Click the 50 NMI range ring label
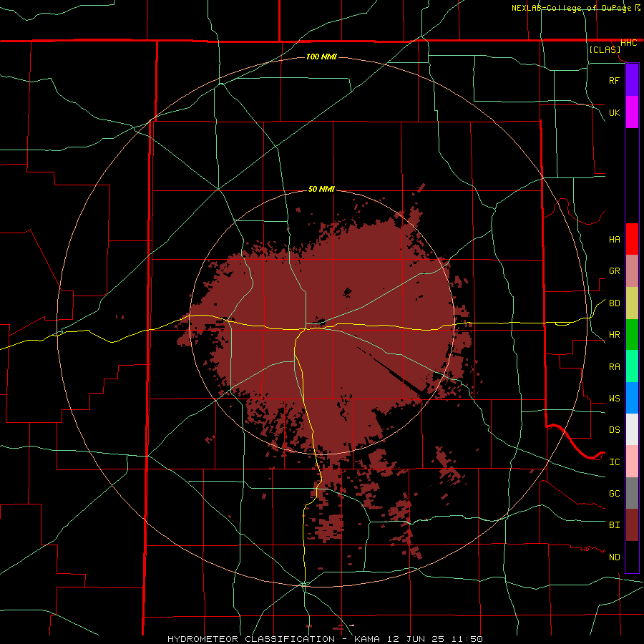Screen dimensions: 644x644 point(321,190)
